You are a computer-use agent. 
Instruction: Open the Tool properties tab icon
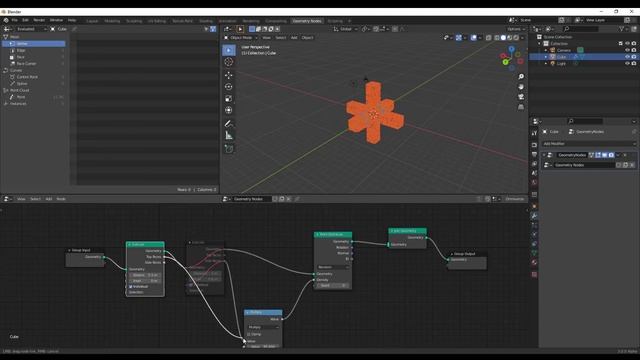click(x=534, y=133)
